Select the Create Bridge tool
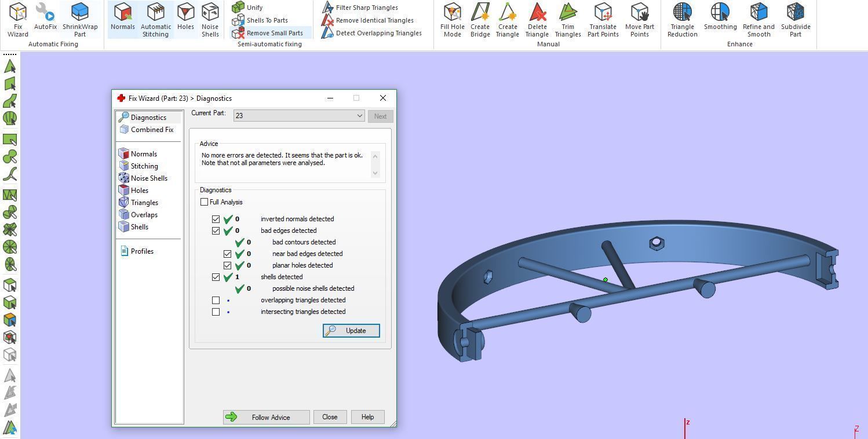This screenshot has height=439, width=868. tap(480, 20)
